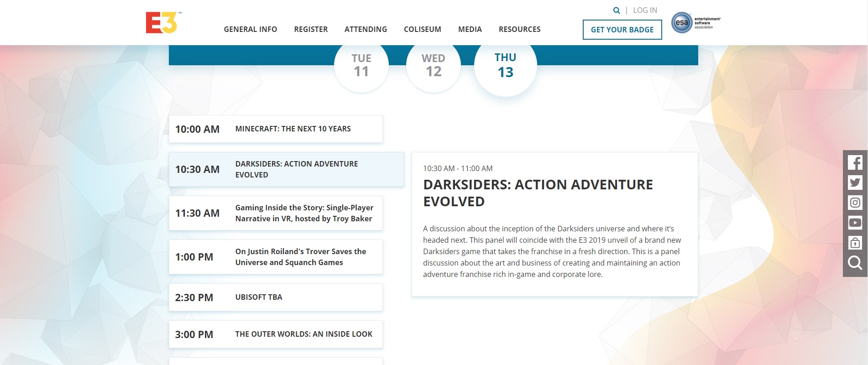Open the Instagram sidebar icon
Viewport: 868px width, 365px height.
[855, 203]
